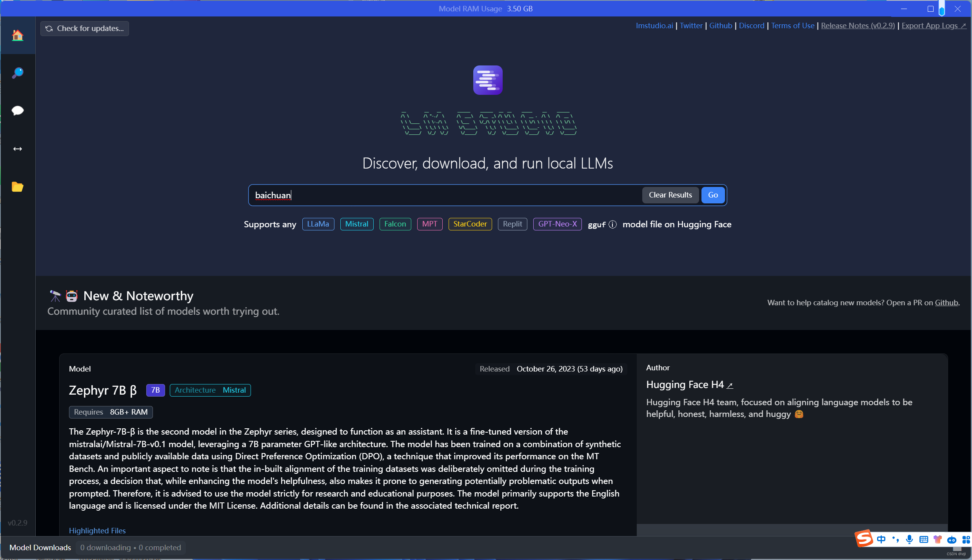Toggle the Chinese/English 中 input mode

pos(881,540)
